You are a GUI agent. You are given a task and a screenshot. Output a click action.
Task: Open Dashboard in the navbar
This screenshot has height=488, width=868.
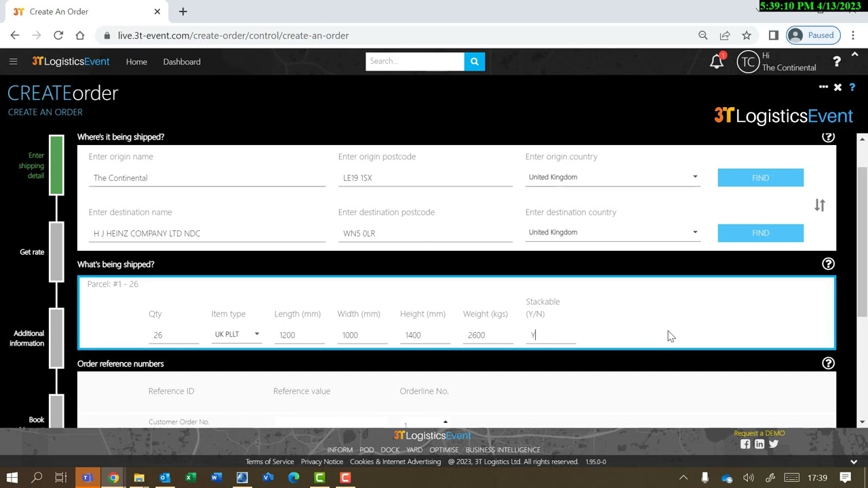pyautogui.click(x=182, y=62)
